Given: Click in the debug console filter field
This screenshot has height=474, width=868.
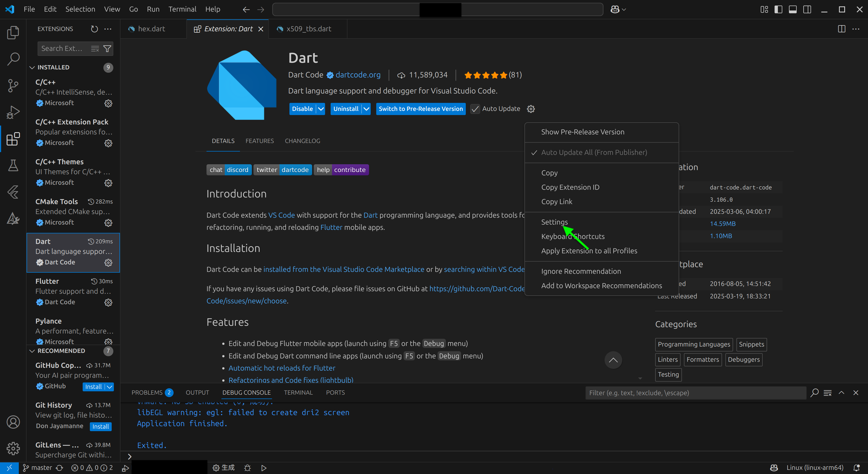Looking at the screenshot, I should point(696,393).
